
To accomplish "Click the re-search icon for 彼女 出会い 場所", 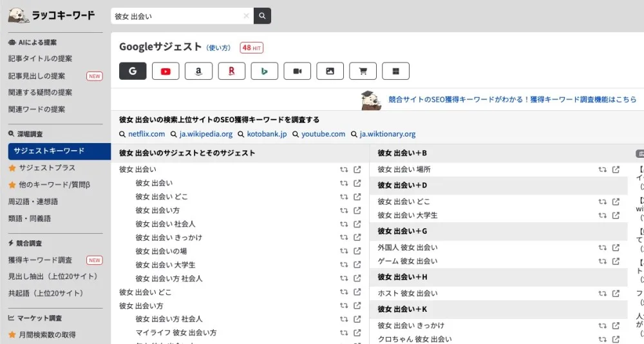I will click(x=603, y=169).
